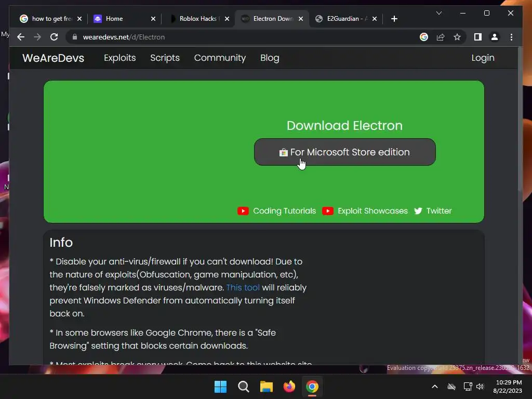
Task: Open taskbar Search
Action: 244,387
